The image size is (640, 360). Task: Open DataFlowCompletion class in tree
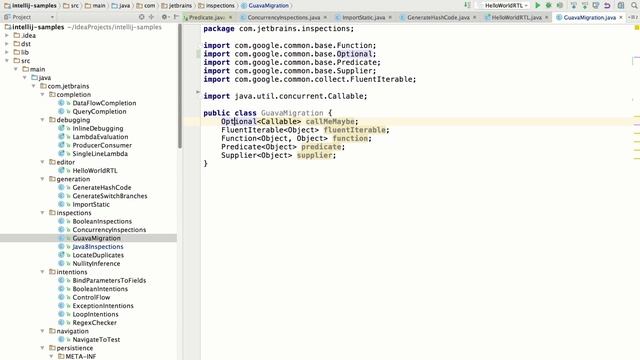(104, 103)
